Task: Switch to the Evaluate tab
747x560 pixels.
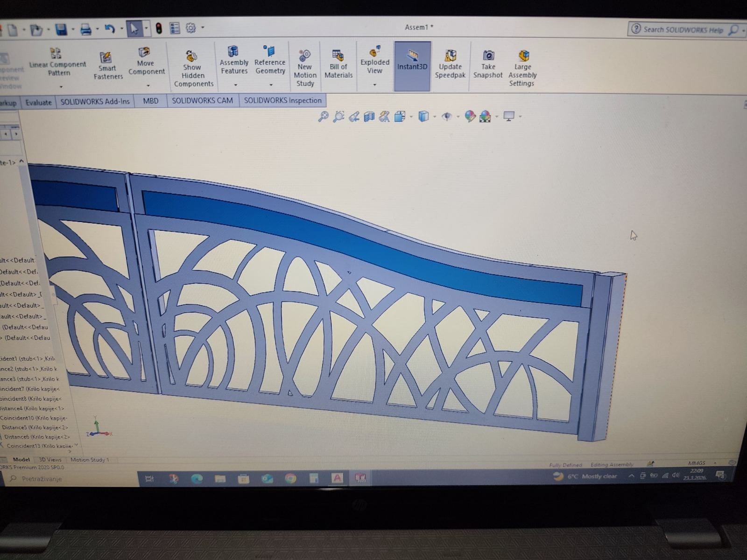Action: pos(38,102)
